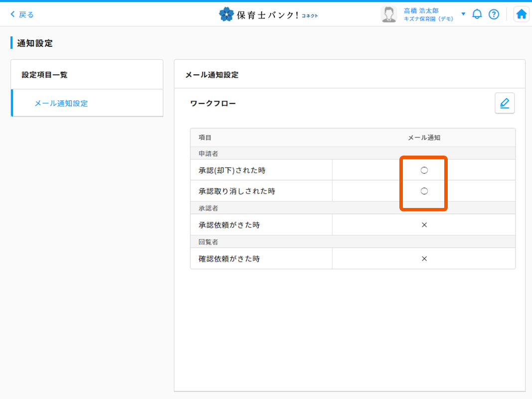Click the 確認依頼がきた時 row label
This screenshot has width=532, height=399.
pyautogui.click(x=229, y=259)
